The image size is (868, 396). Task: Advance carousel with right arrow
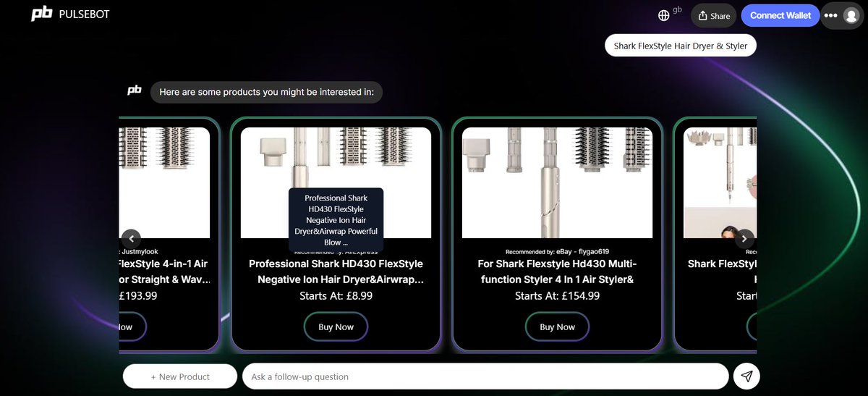pyautogui.click(x=744, y=238)
